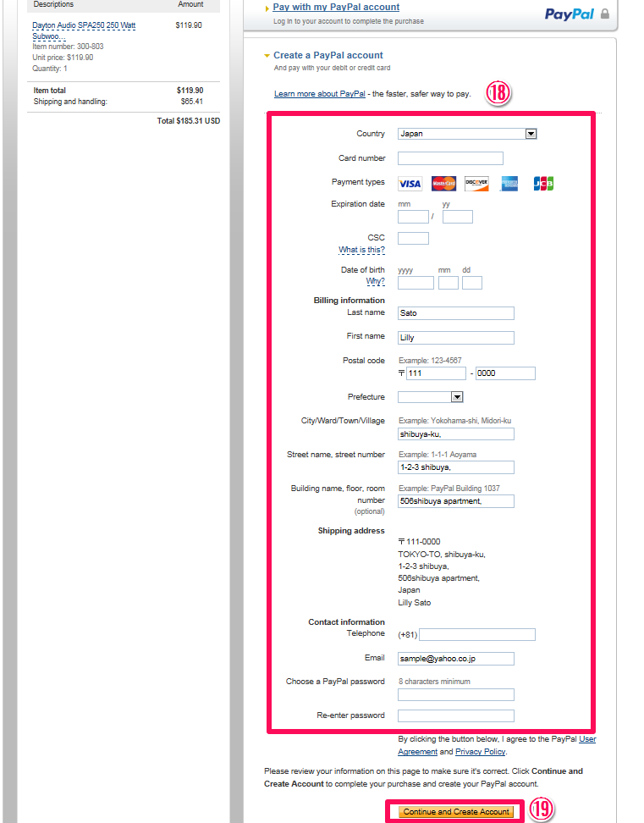
Task: Click the Dayton Audio SPA250 item link
Action: [x=84, y=31]
